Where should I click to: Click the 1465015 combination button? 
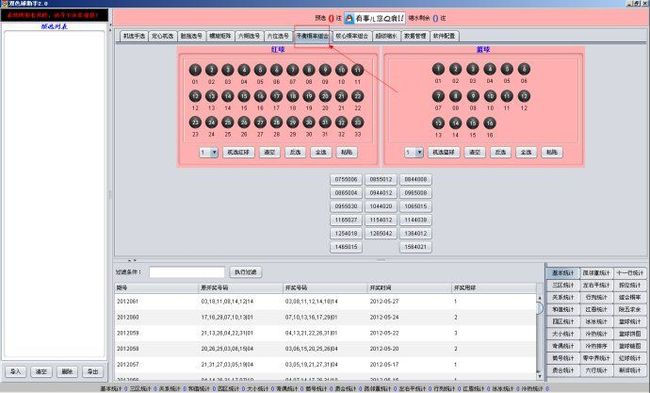click(x=346, y=247)
